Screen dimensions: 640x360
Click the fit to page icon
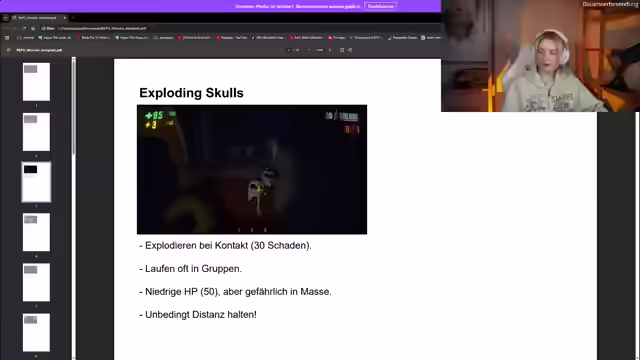click(342, 50)
